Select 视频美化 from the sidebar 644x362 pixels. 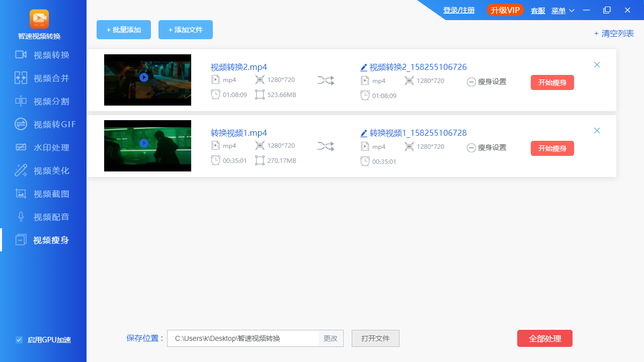click(43, 170)
